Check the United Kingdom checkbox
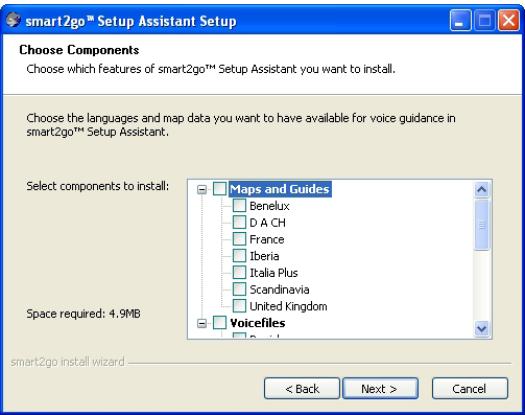This screenshot has width=525, height=415. point(239,306)
